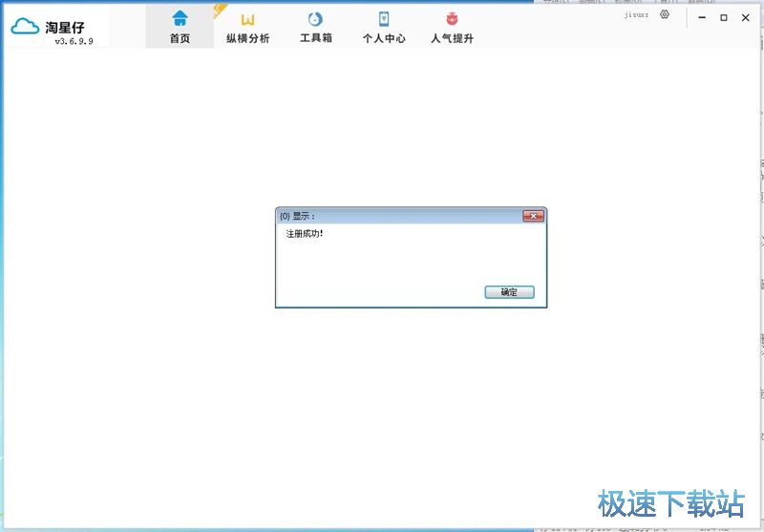Click the 注册成功! message text

[x=305, y=234]
